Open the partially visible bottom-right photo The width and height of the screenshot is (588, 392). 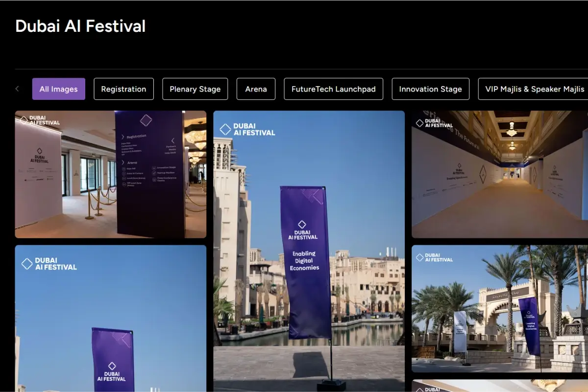click(x=499, y=386)
